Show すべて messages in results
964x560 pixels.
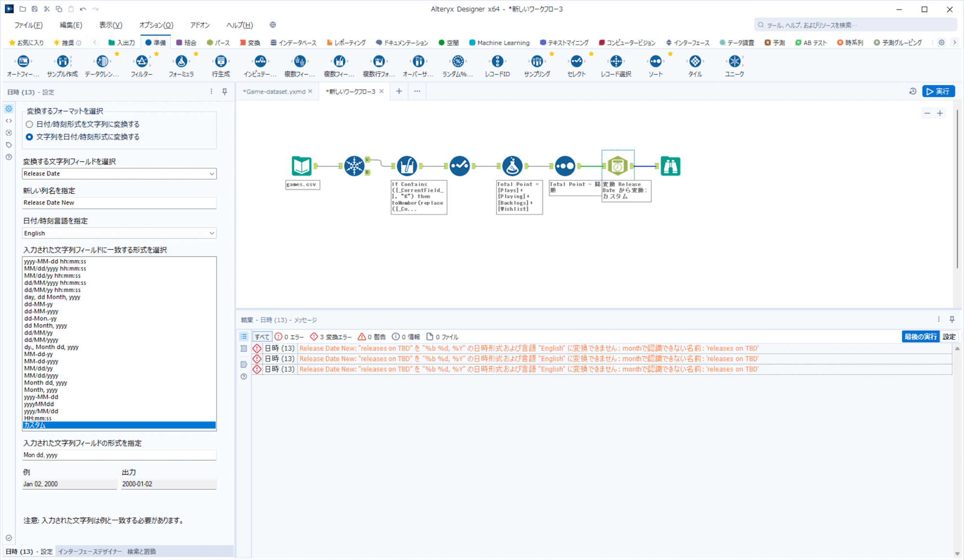pyautogui.click(x=262, y=337)
